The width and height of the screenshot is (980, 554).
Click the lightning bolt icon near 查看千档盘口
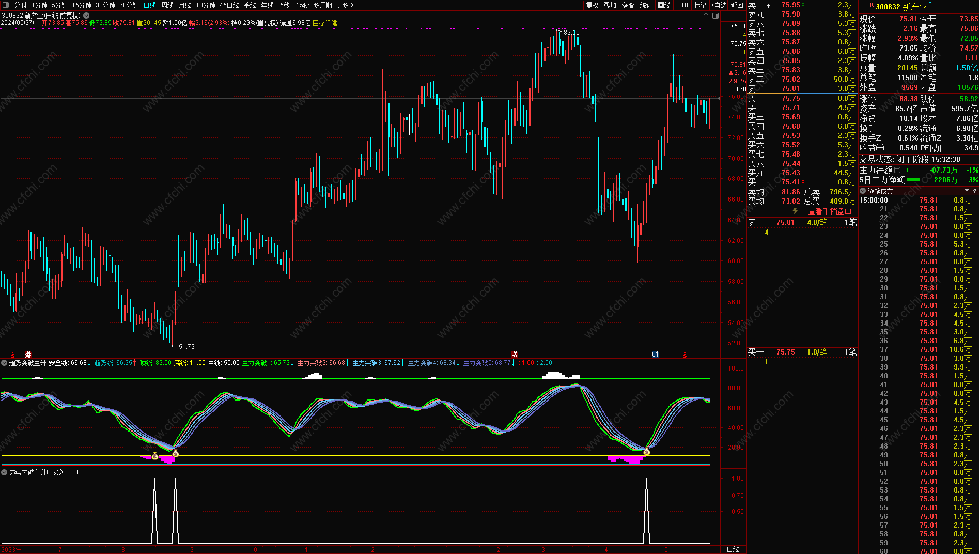(x=795, y=211)
